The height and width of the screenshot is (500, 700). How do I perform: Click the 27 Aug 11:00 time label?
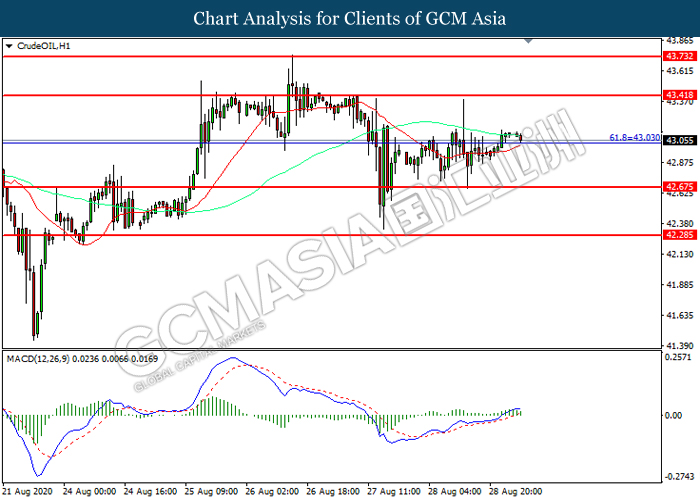(394, 492)
